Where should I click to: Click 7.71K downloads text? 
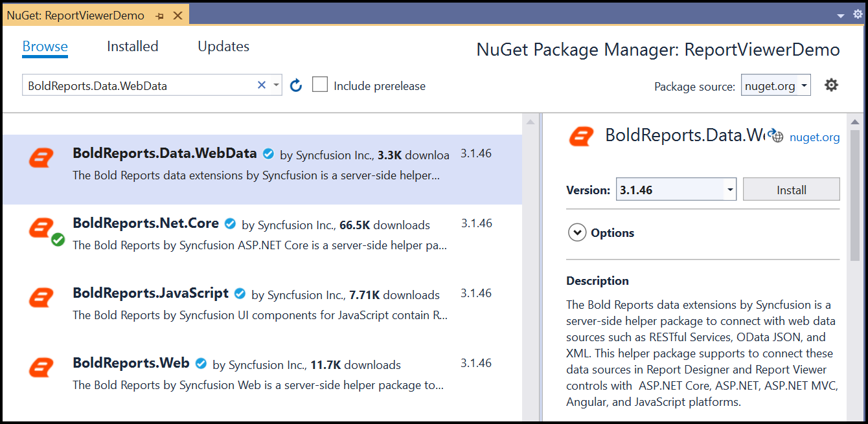pos(394,295)
